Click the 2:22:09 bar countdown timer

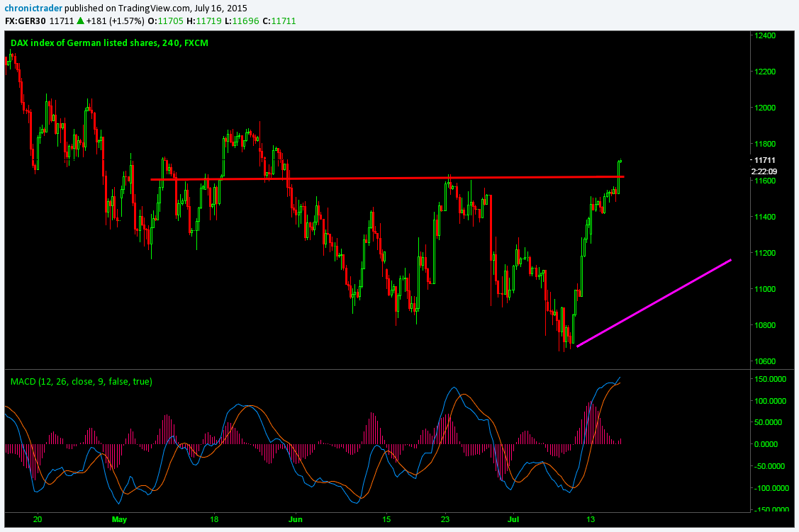click(764, 171)
